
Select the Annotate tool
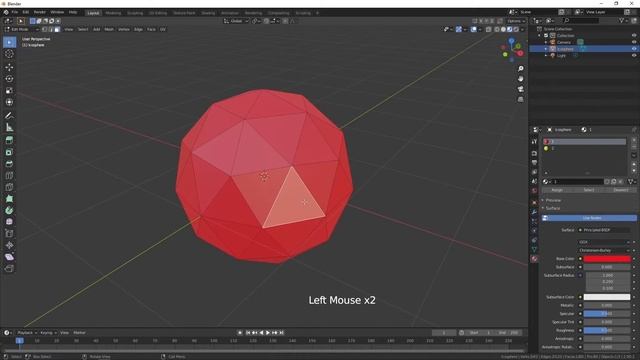coord(9,116)
